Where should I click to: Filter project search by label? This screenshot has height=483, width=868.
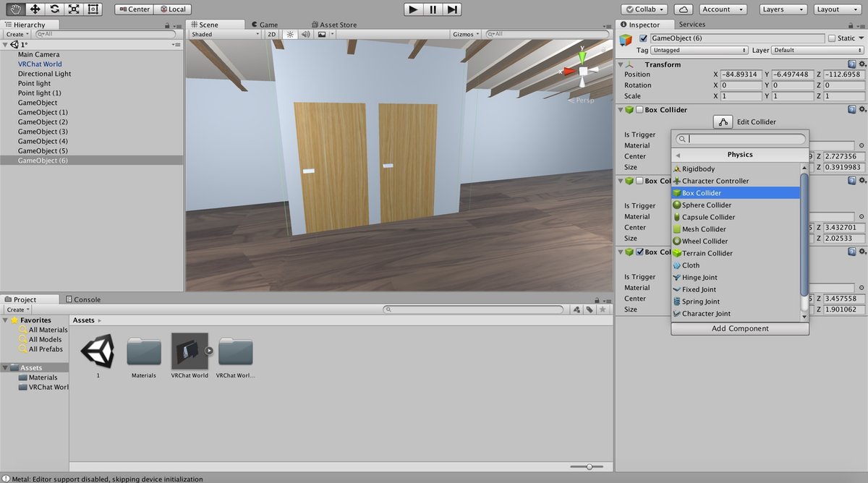[x=590, y=309]
